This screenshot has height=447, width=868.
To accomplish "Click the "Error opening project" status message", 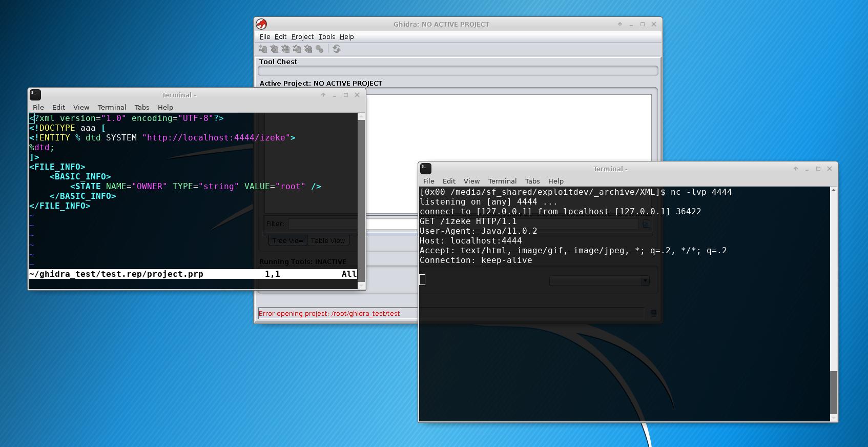I will [329, 313].
